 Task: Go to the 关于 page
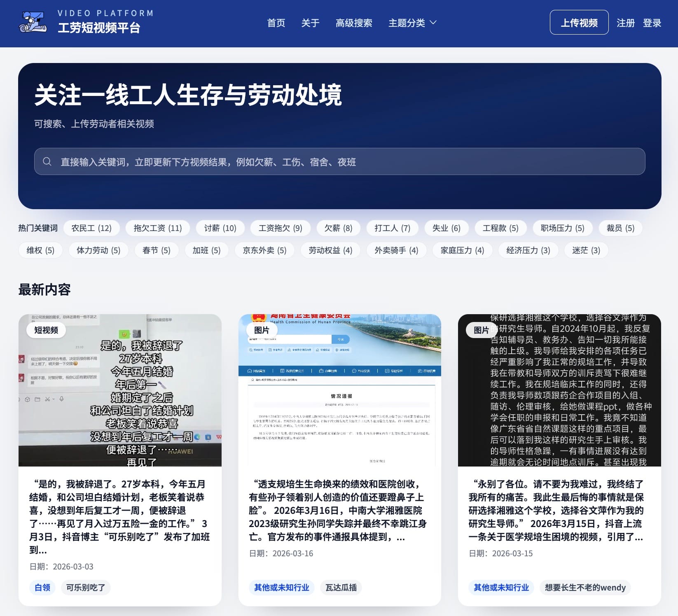310,23
